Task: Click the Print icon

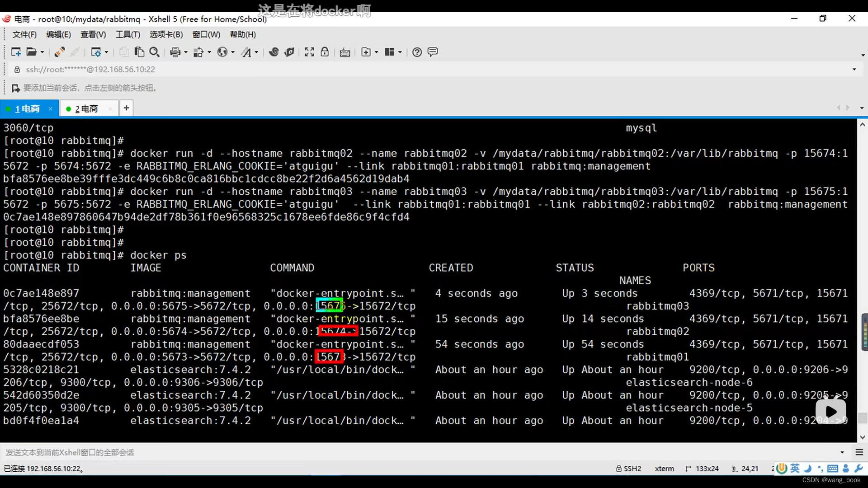Action: (x=175, y=52)
